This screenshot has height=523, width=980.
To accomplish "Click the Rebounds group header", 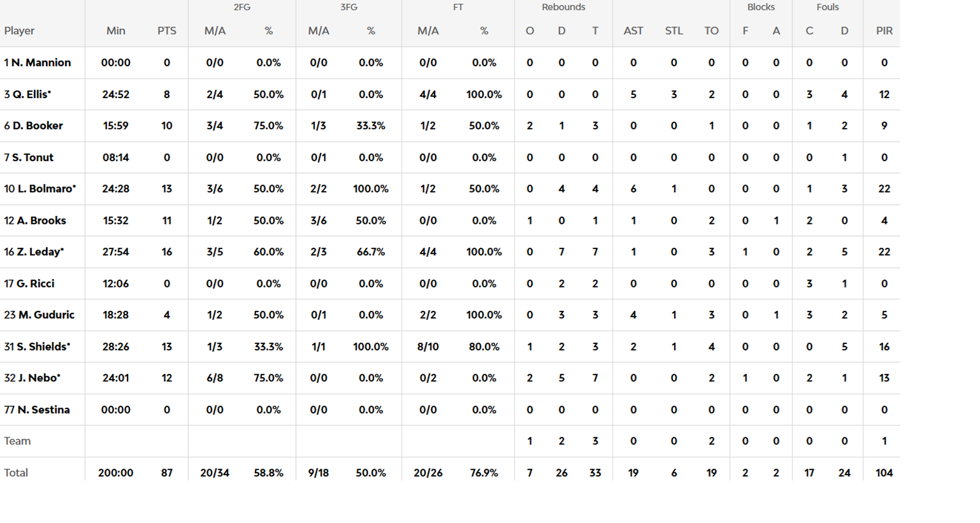I will pyautogui.click(x=563, y=7).
